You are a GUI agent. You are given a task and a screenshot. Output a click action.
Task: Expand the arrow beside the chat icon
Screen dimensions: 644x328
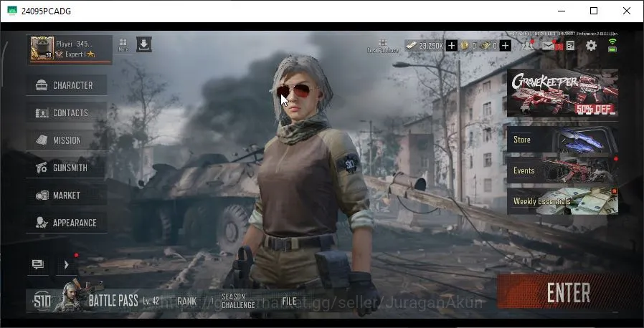point(66,265)
